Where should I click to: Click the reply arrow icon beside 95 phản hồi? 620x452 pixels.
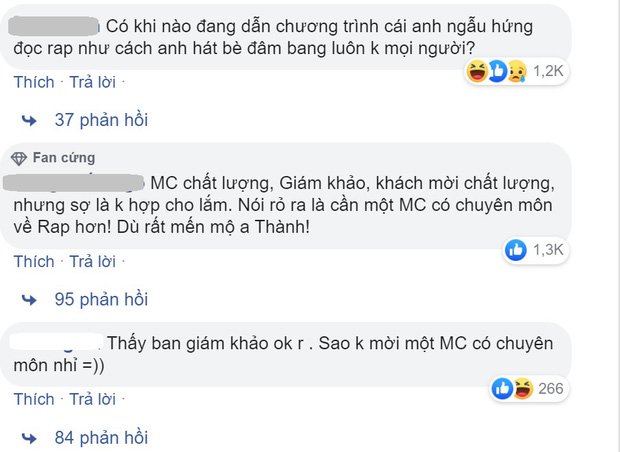[x=30, y=299]
